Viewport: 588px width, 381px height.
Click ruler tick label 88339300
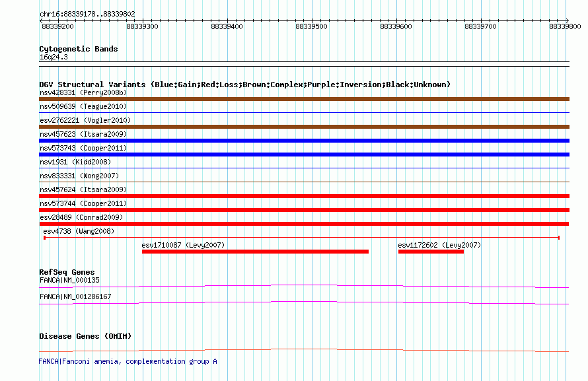click(142, 26)
